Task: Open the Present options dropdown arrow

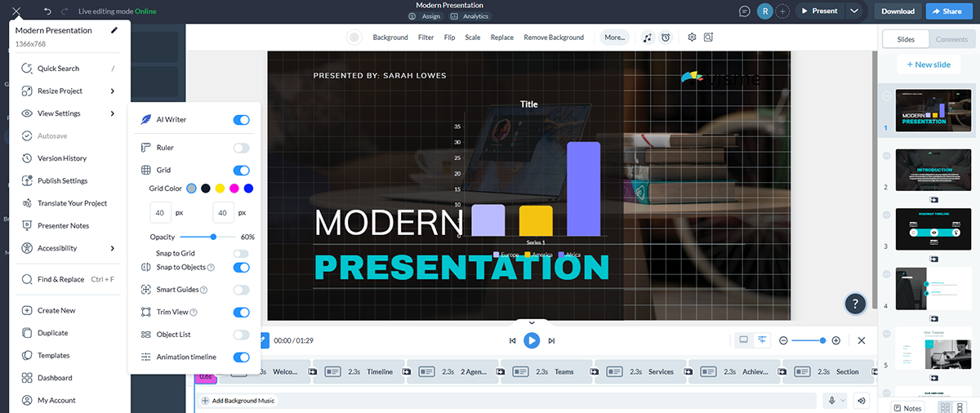Action: tap(854, 11)
